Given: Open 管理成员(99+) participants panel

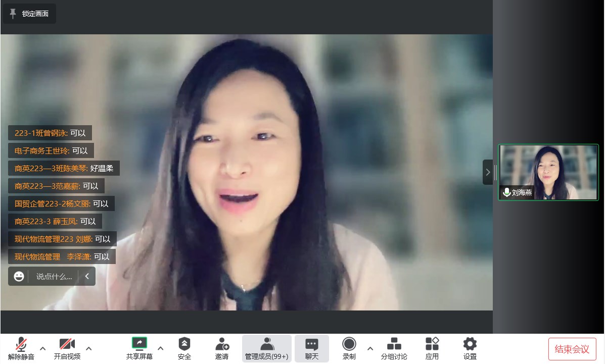Looking at the screenshot, I should tap(267, 348).
